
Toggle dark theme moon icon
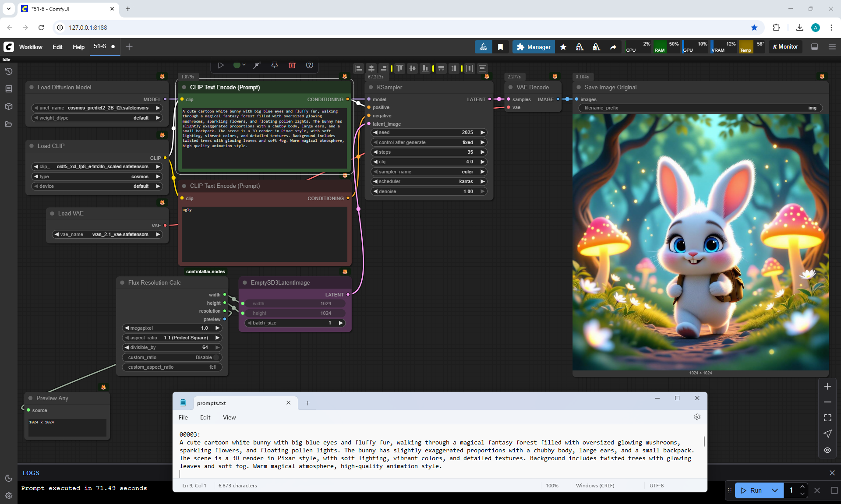coord(8,478)
